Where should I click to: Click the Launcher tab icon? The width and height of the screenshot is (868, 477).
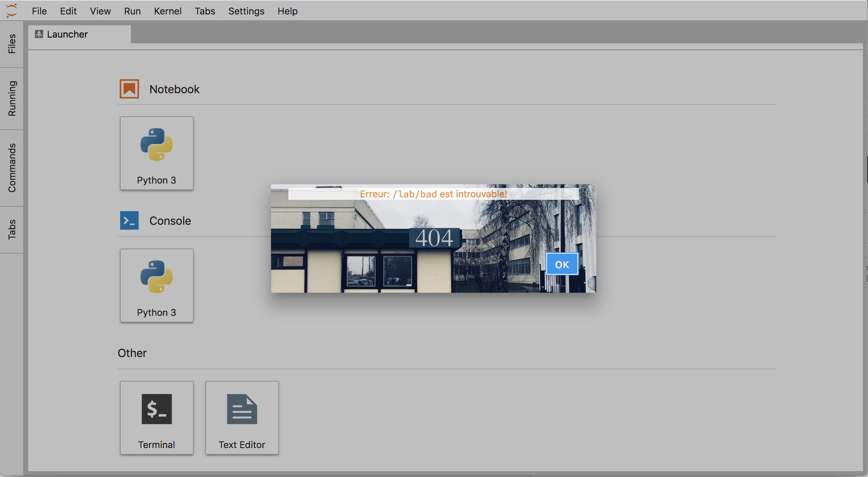click(39, 34)
